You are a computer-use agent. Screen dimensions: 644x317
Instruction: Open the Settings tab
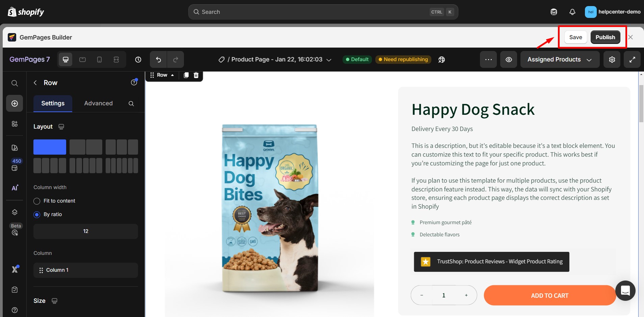point(53,103)
